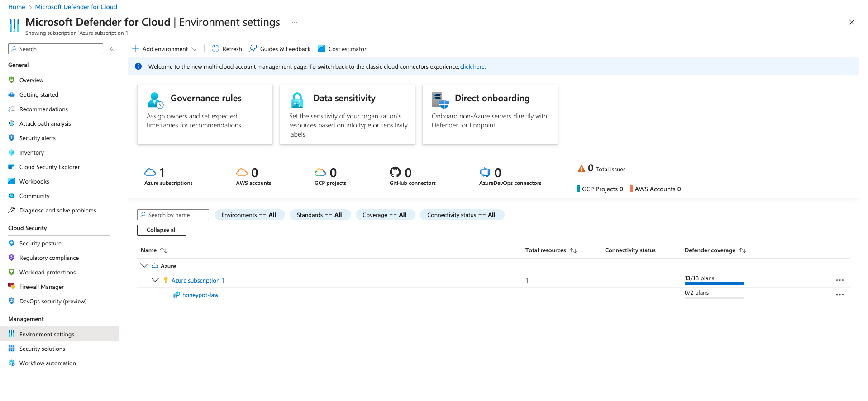
Task: Click the Inventory cube icon
Action: (x=12, y=152)
